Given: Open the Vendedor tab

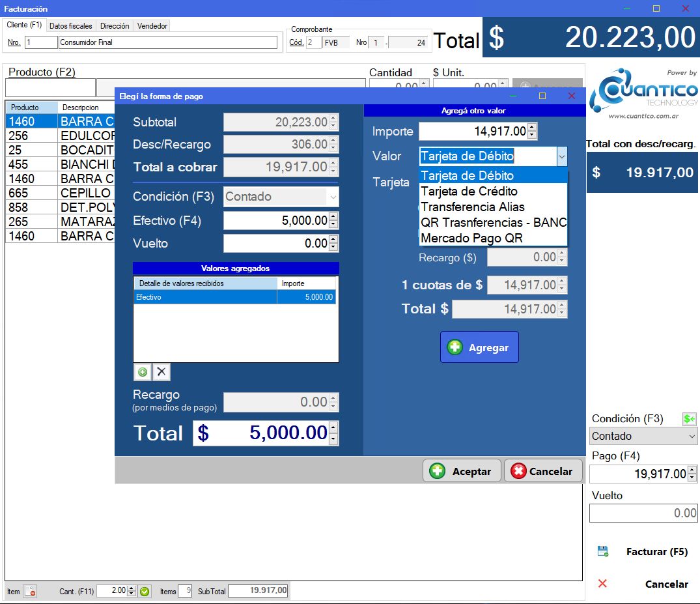Looking at the screenshot, I should pyautogui.click(x=152, y=26).
